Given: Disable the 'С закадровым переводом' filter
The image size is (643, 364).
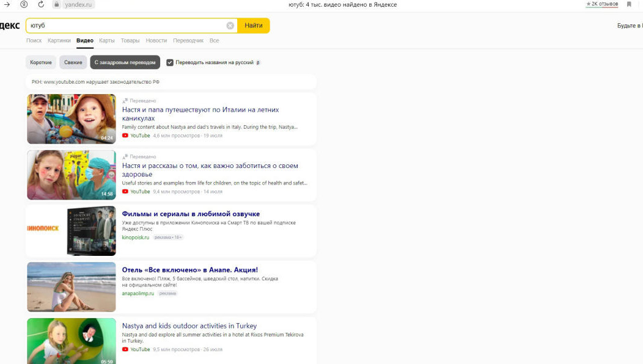Looking at the screenshot, I should [125, 62].
